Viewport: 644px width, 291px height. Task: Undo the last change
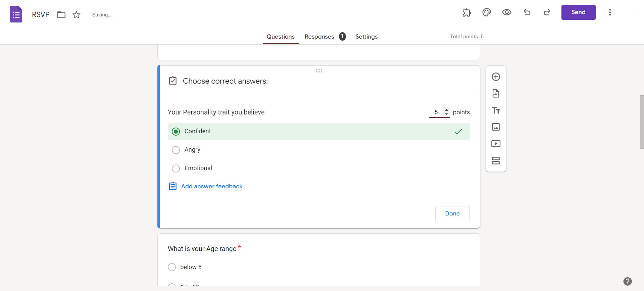[527, 12]
